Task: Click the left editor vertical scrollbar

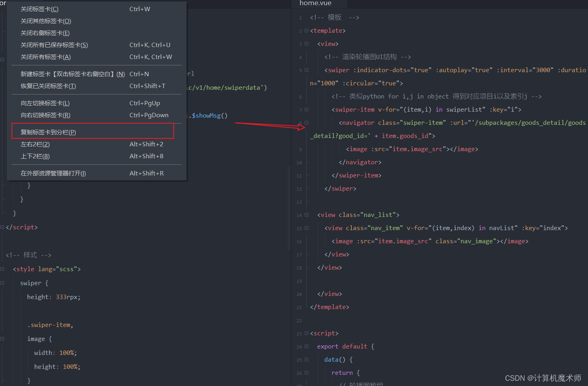Action: click(x=289, y=209)
